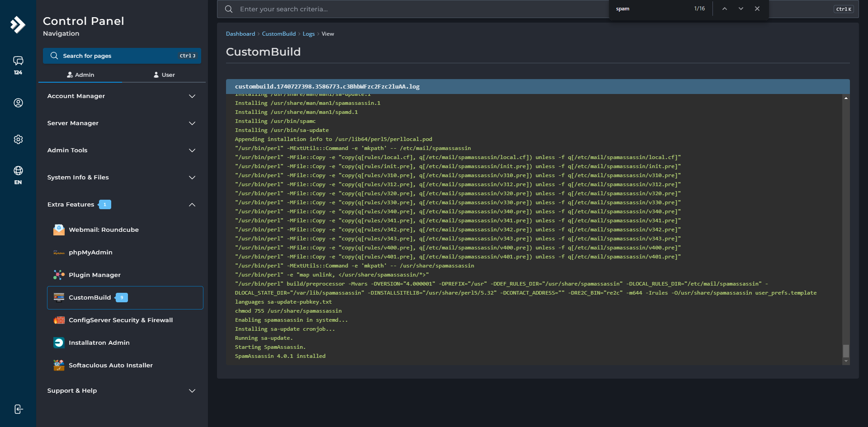Open the settings gear icon
This screenshot has height=427, width=868.
tap(18, 140)
